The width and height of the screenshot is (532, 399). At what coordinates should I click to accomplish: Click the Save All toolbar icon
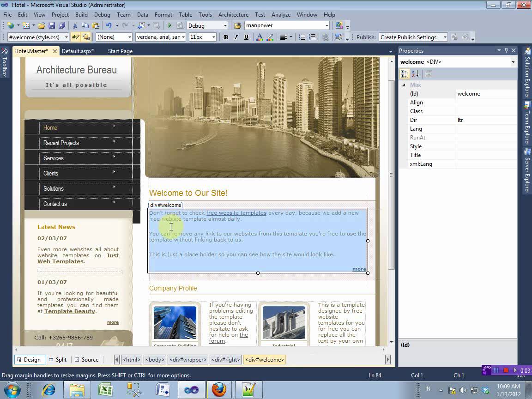[x=62, y=26]
